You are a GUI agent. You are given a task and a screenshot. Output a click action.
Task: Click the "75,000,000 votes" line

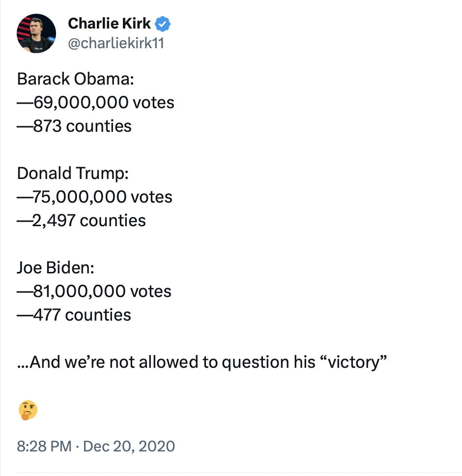[102, 197]
